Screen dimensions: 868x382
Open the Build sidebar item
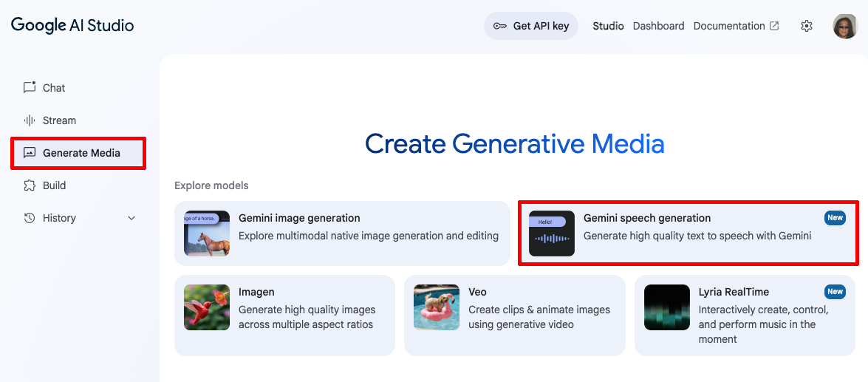coord(78,185)
